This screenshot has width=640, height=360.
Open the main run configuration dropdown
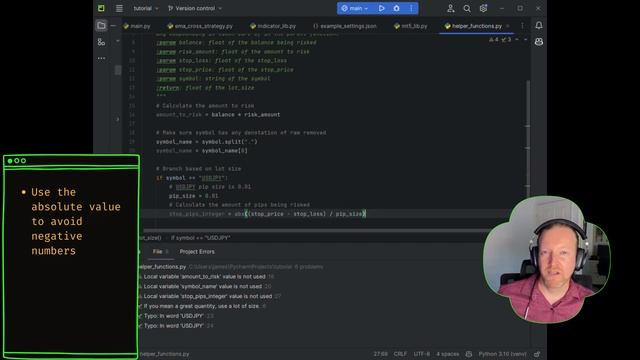click(x=355, y=8)
